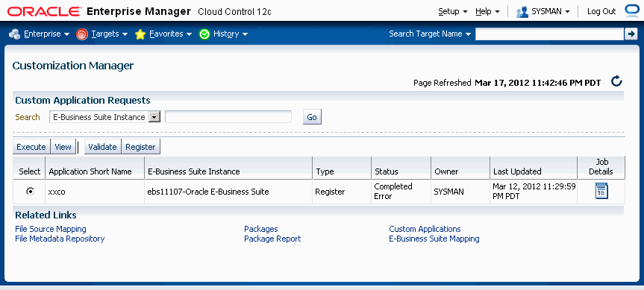
Task: Open the Setup menu
Action: pos(453,11)
